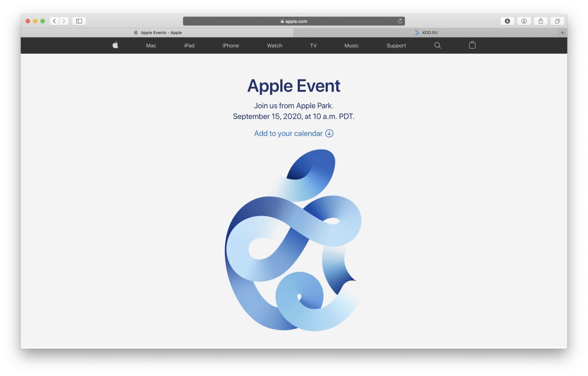Add a new tab with the plus button
588x376 pixels.
pos(562,33)
